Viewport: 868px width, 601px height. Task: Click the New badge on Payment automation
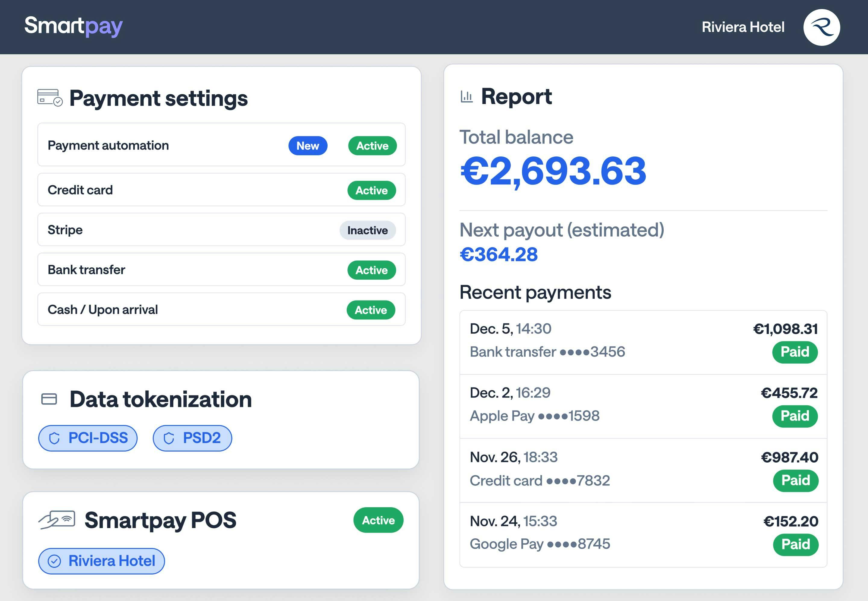click(x=308, y=146)
